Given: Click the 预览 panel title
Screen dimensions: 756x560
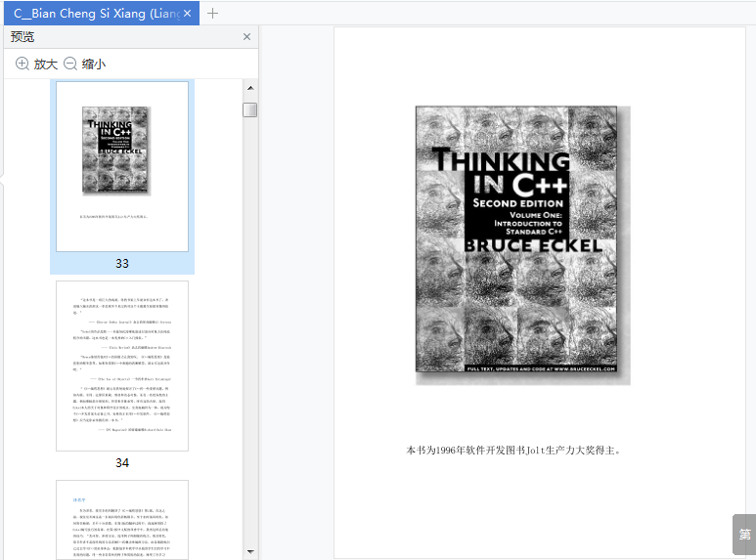Looking at the screenshot, I should (22, 36).
